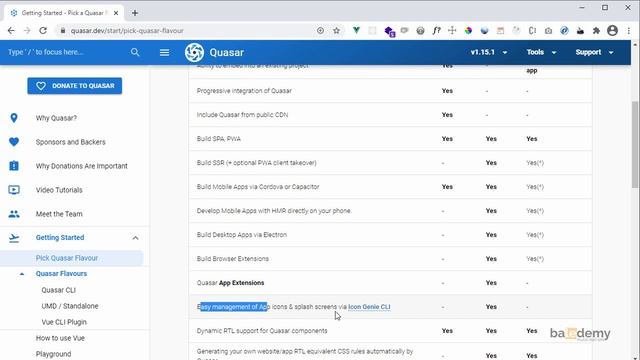Open the Vue devtools extension icon
640x360 pixels.
point(356,31)
